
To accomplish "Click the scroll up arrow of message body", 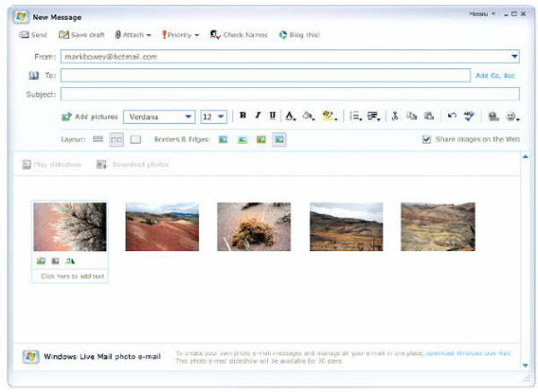I will [x=525, y=156].
